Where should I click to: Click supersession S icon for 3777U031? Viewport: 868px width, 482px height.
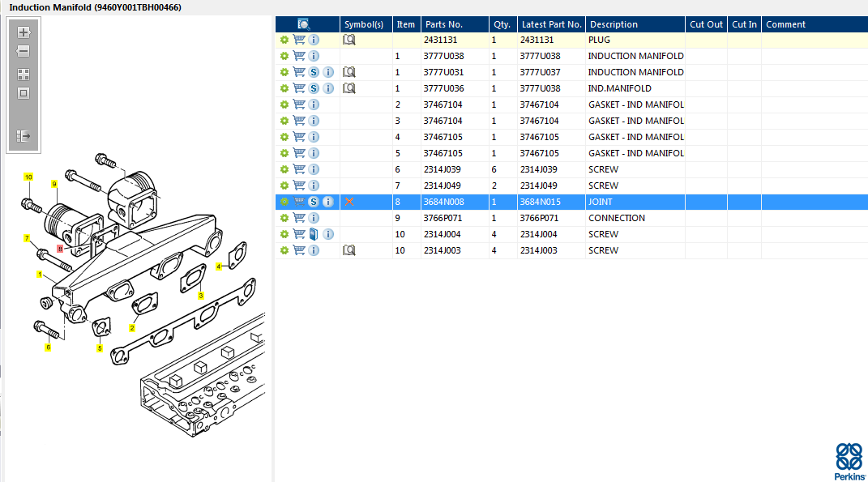[314, 72]
